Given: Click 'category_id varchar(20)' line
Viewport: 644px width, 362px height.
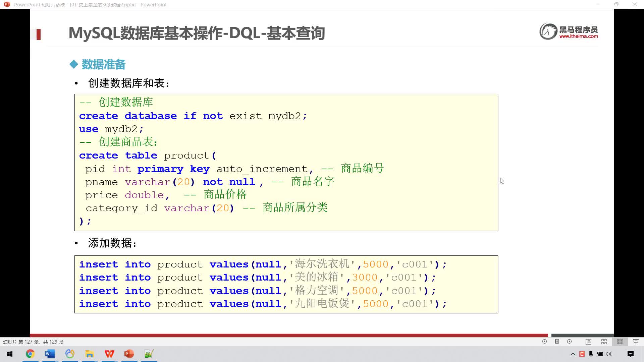Looking at the screenshot, I should coord(160,208).
